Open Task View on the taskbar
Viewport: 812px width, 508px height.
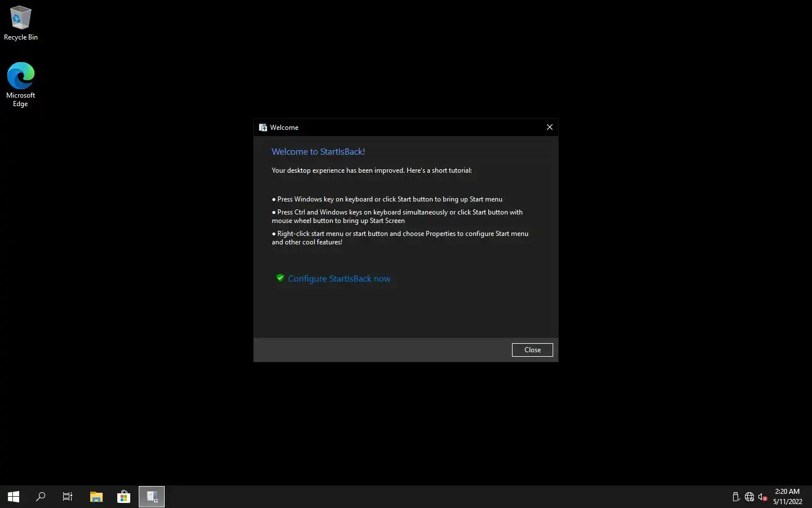(68, 497)
